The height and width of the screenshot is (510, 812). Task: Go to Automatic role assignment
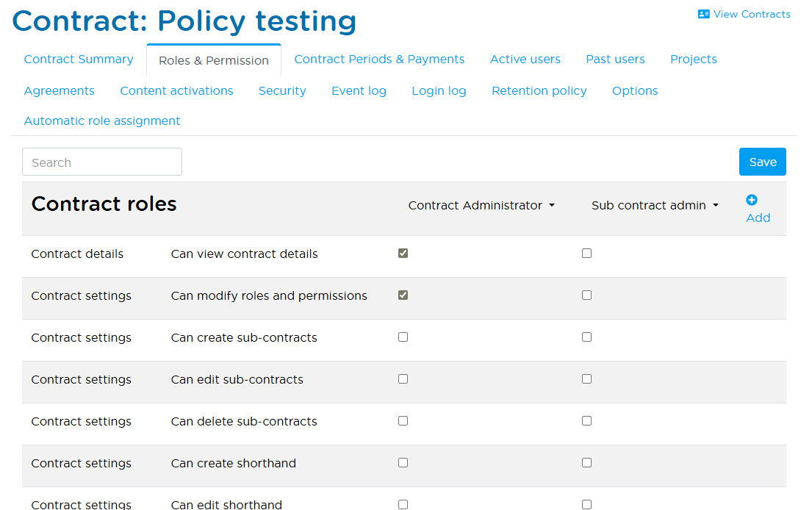(x=101, y=121)
